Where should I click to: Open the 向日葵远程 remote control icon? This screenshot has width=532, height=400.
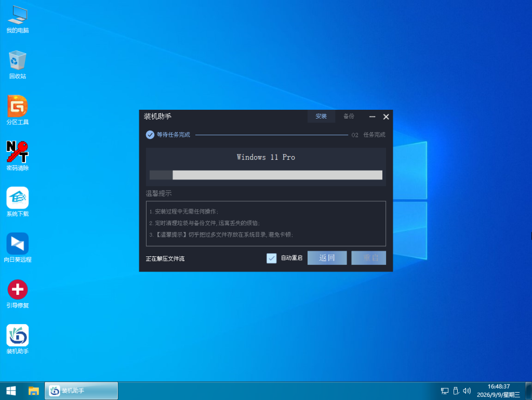(x=18, y=248)
